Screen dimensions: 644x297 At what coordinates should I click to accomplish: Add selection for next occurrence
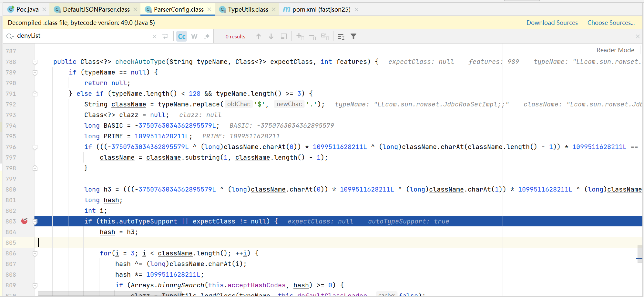coord(300,36)
